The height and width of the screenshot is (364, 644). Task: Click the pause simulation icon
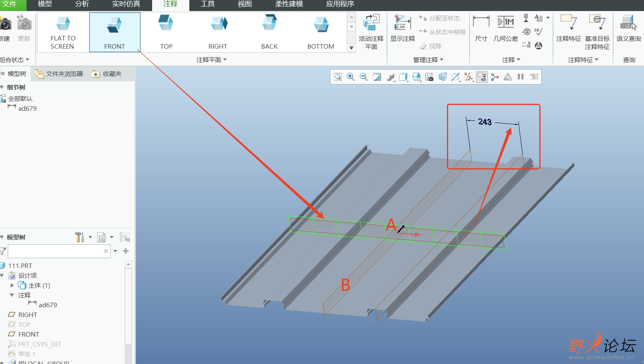pyautogui.click(x=521, y=76)
